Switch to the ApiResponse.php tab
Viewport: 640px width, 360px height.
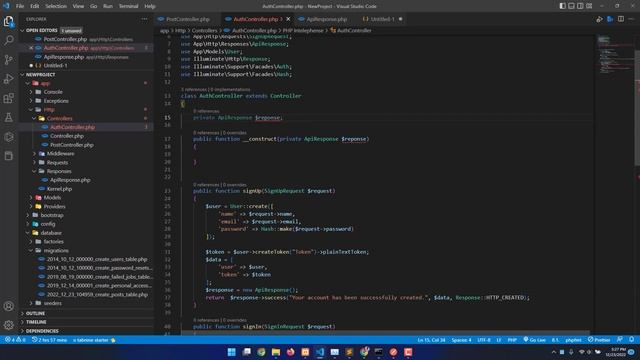coord(327,19)
